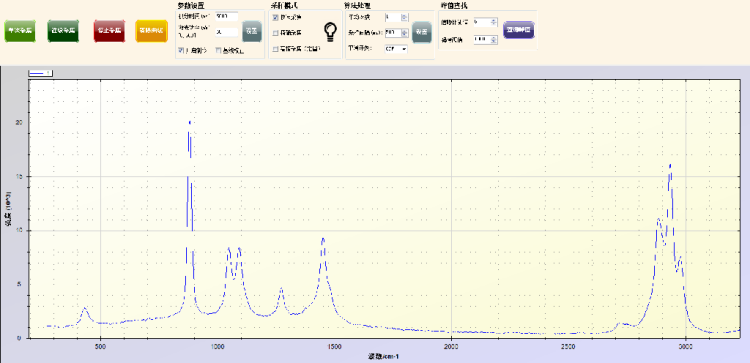Click the integration time input field
This screenshot has width=750, height=363.
click(x=227, y=16)
